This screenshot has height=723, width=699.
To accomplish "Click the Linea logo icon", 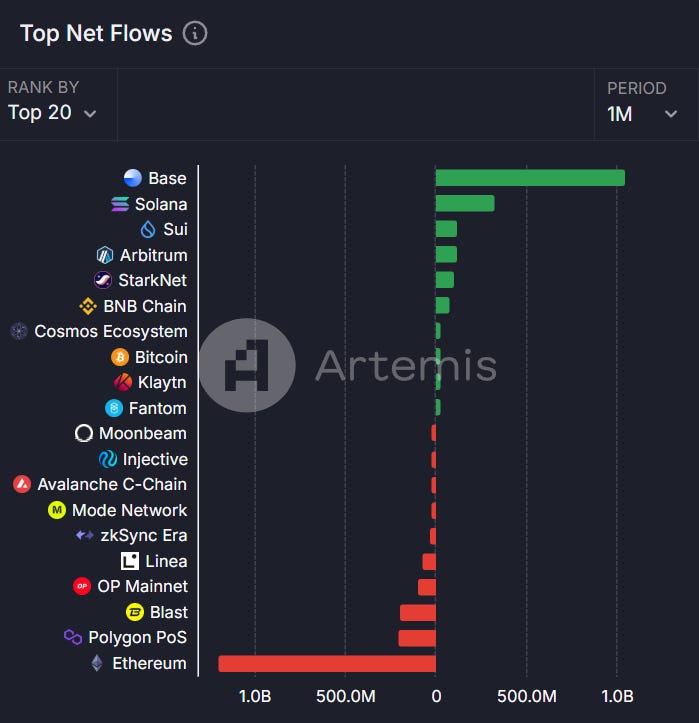I will click(130, 561).
